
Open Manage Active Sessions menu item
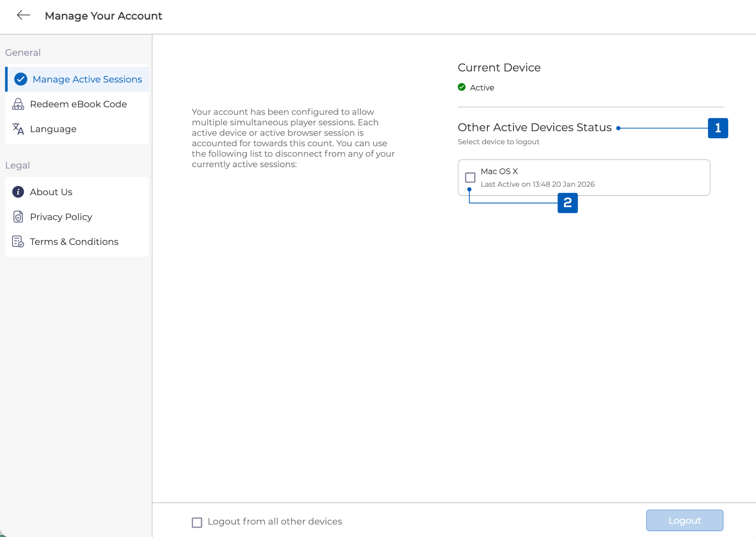click(x=87, y=79)
